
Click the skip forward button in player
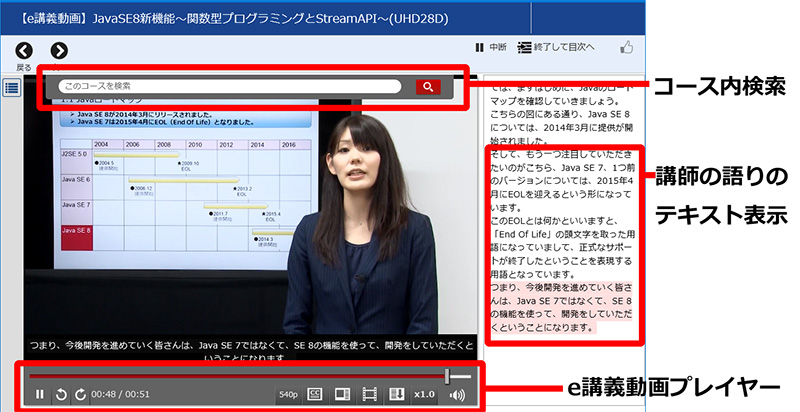coord(80,394)
